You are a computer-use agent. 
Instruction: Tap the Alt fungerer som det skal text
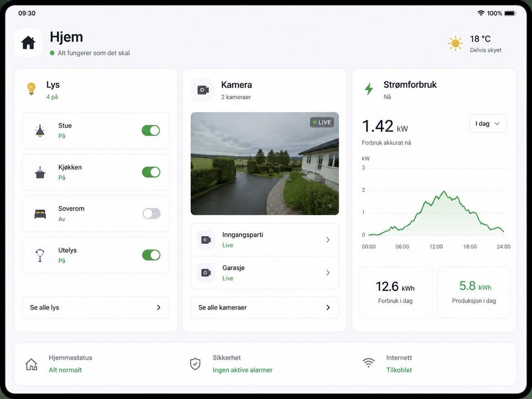coord(94,53)
